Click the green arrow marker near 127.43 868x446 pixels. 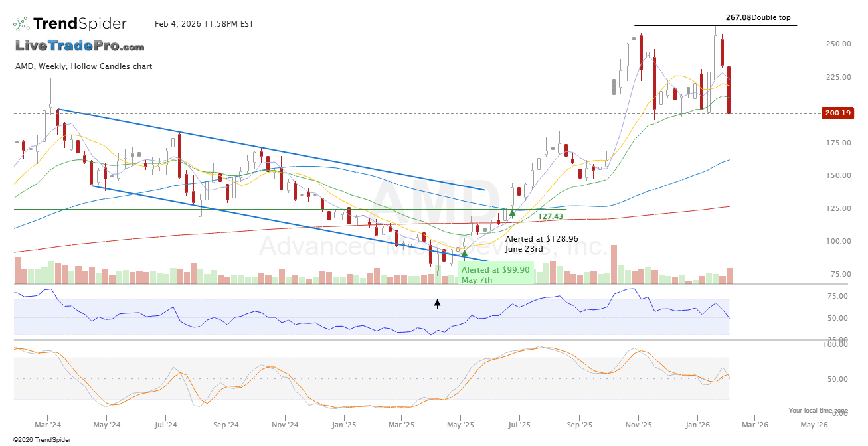click(512, 213)
